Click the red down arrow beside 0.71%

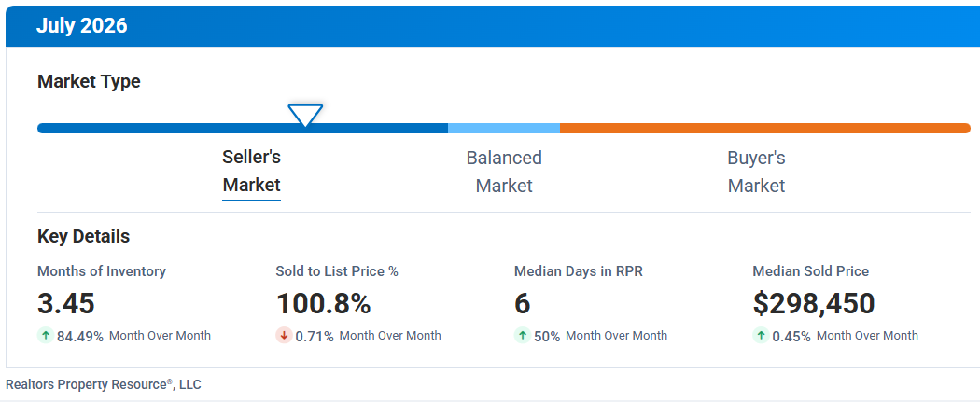285,336
